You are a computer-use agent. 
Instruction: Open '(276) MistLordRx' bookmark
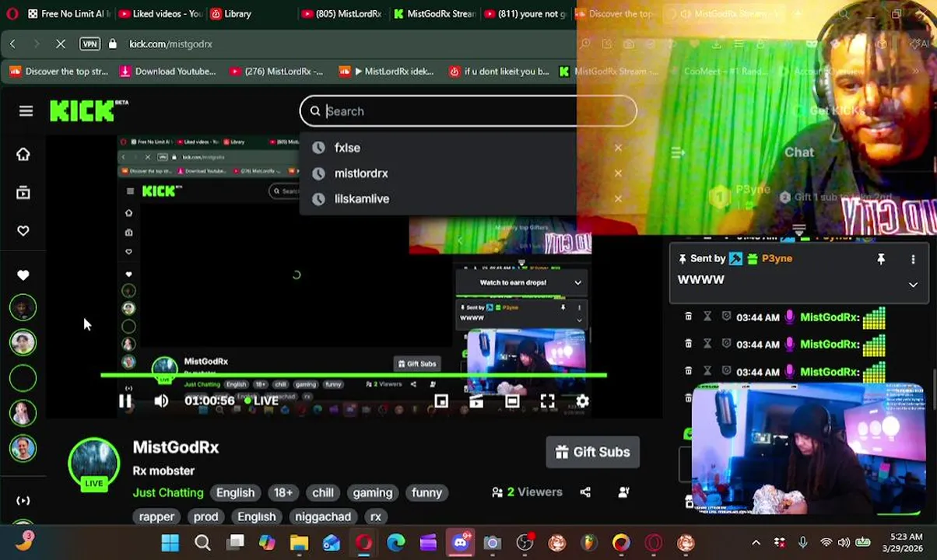[x=276, y=72]
